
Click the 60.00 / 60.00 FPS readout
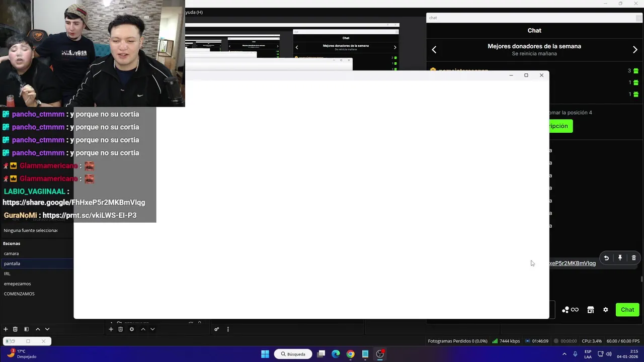(x=623, y=341)
